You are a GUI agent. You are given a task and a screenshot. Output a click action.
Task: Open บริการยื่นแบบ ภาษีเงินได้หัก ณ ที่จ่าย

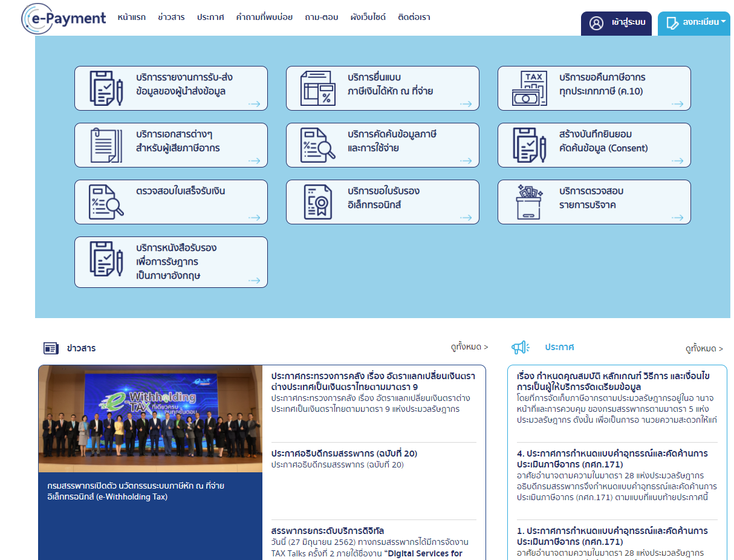383,88
